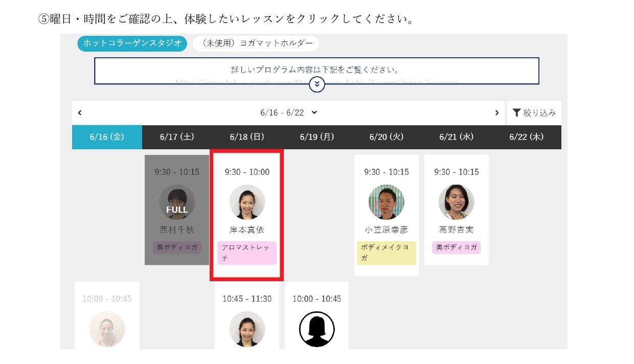Switch to the 6/16 (金) tab

[107, 137]
